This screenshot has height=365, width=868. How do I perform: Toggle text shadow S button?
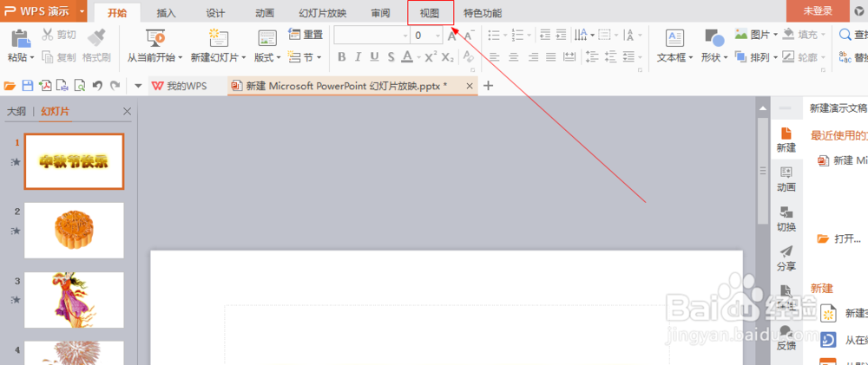point(391,57)
